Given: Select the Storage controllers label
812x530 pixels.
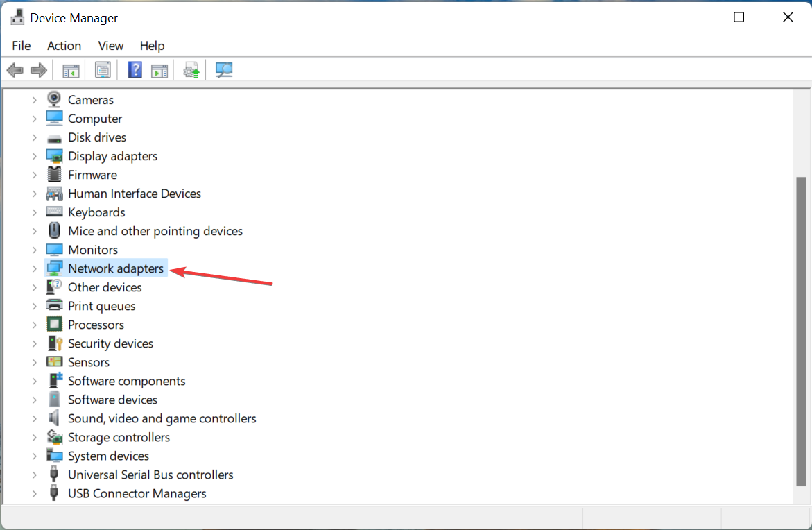Looking at the screenshot, I should pos(119,437).
